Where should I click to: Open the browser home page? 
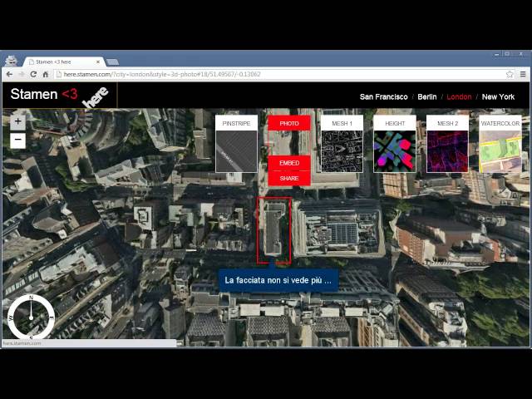click(46, 74)
